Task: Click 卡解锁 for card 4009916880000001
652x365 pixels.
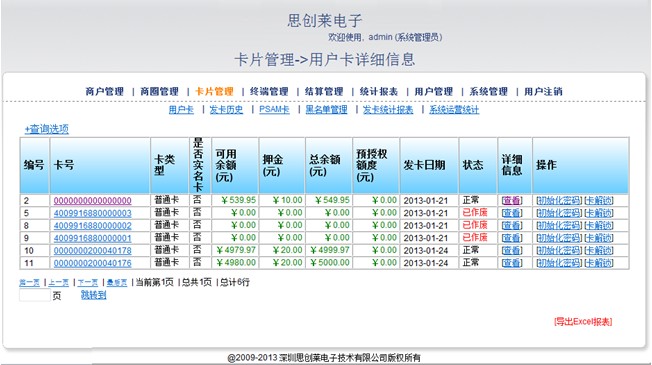Action: click(599, 238)
